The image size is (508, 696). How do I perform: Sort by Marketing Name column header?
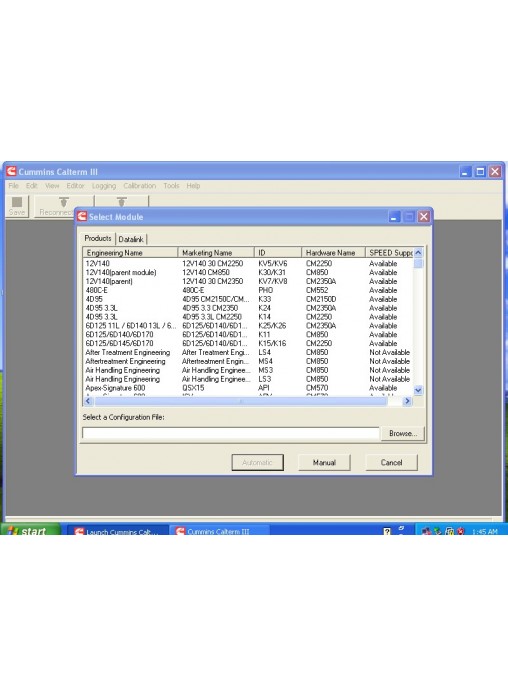[216, 253]
